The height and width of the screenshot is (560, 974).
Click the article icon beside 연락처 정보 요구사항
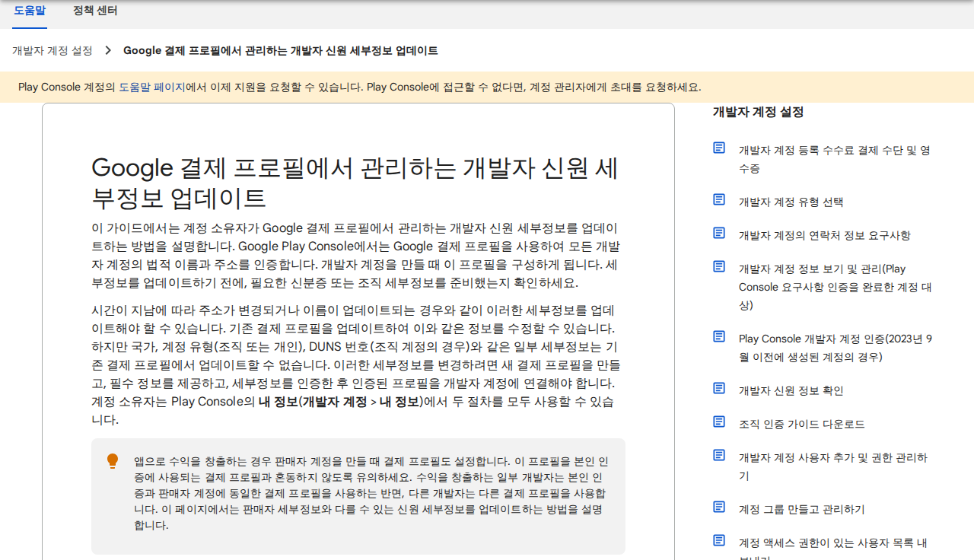coord(719,233)
